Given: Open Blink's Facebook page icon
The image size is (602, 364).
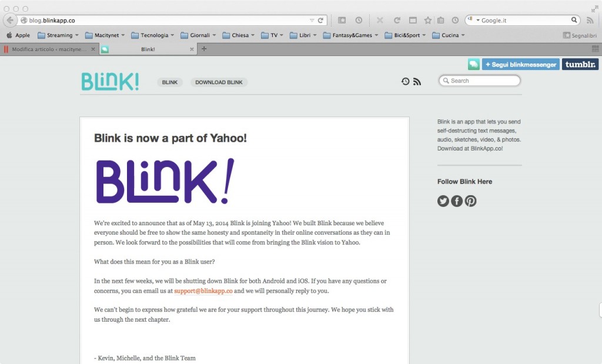Looking at the screenshot, I should [457, 201].
